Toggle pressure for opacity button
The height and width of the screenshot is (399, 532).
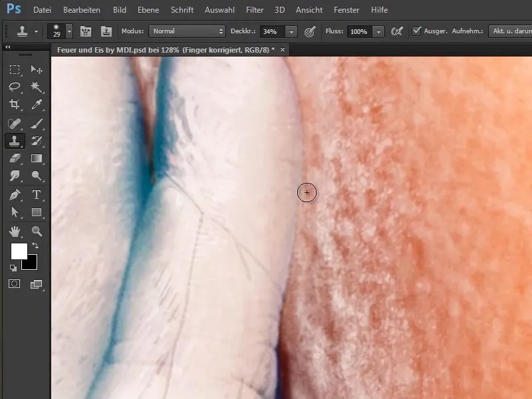(310, 31)
